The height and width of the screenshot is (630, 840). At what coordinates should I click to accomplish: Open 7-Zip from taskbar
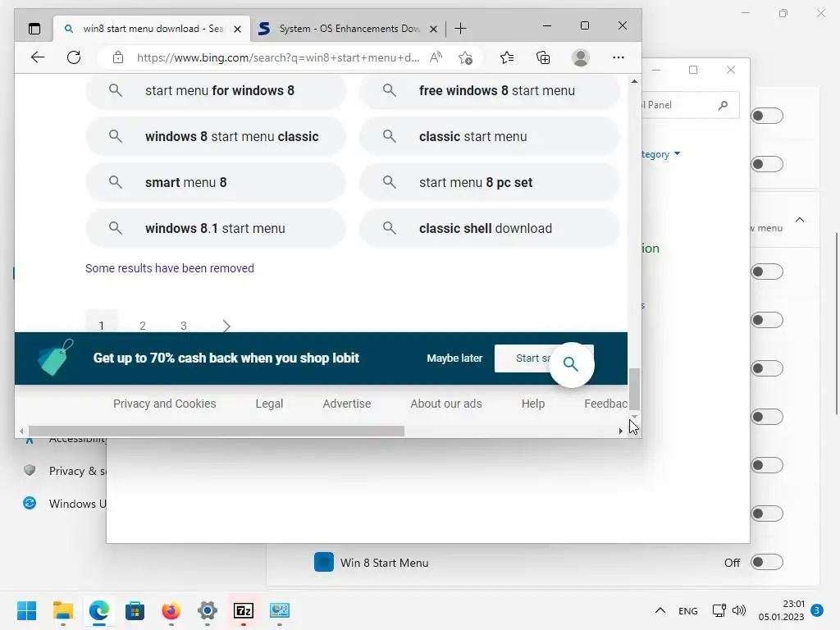click(x=244, y=610)
